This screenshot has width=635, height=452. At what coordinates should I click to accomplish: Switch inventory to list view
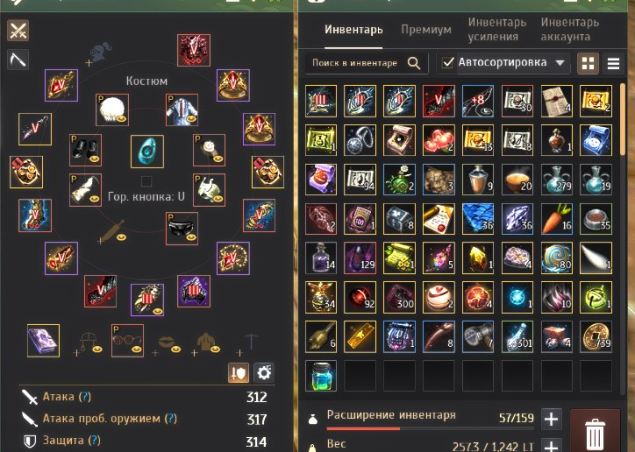[613, 63]
